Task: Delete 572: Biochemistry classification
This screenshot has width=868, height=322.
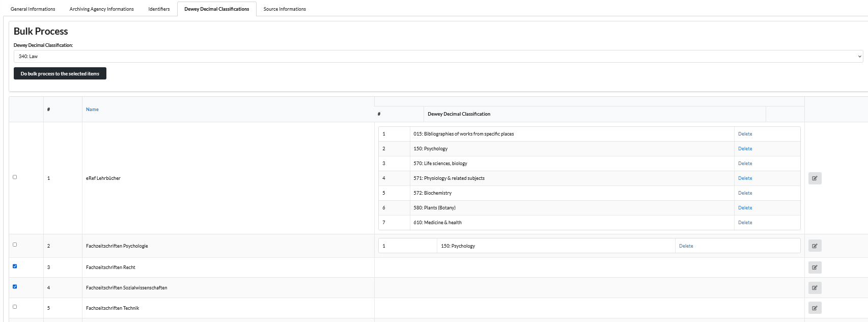Action: point(745,193)
